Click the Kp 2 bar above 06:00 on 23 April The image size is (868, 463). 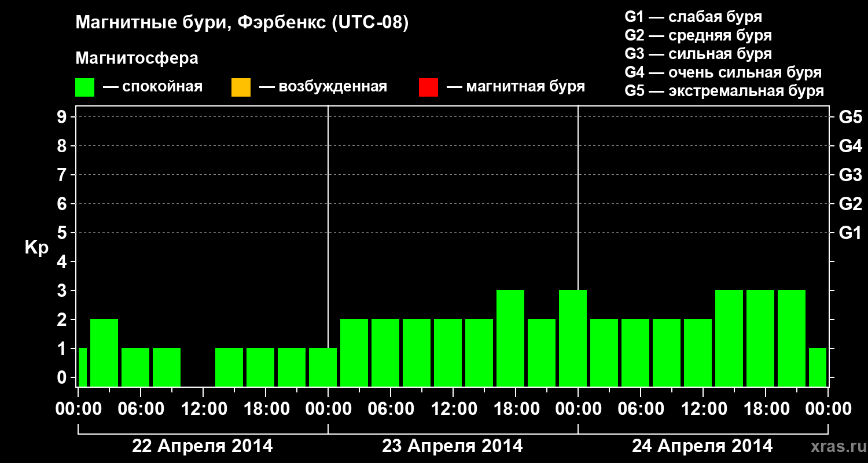(385, 352)
